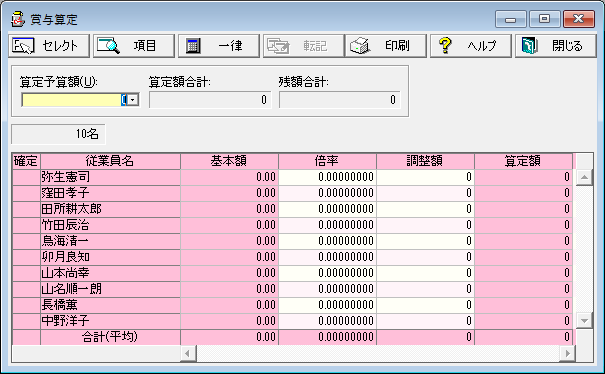Click 算定額 cell for 鳥海清一
605x374 pixels.
(x=523, y=241)
